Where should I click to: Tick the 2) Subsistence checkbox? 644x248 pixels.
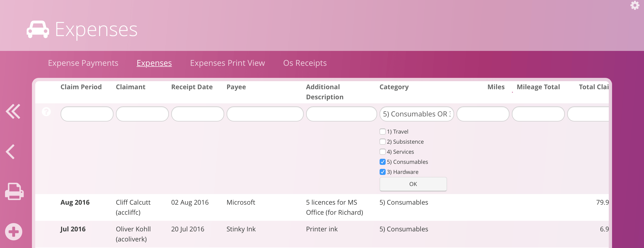382,142
